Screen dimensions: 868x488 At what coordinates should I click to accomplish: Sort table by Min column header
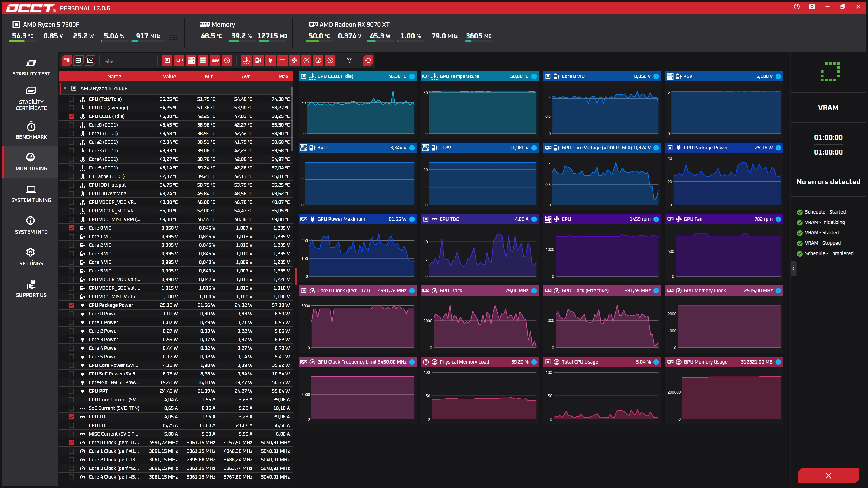coord(209,76)
